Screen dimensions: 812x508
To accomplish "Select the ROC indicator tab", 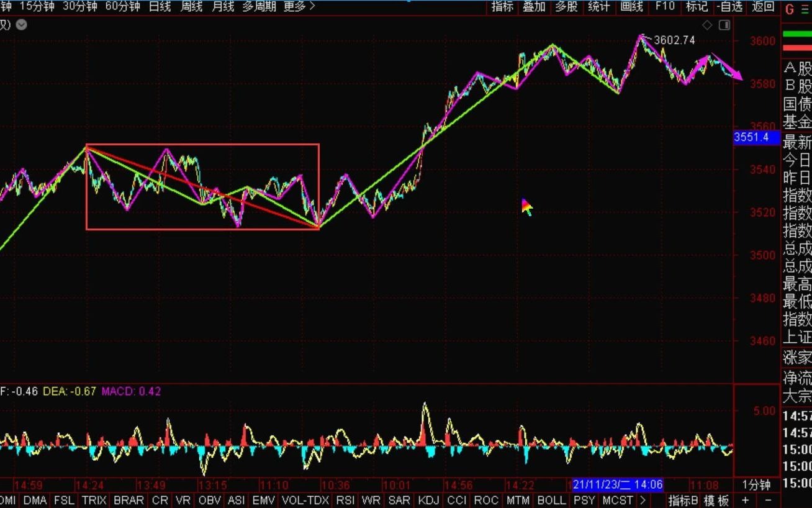I will 487,501.
